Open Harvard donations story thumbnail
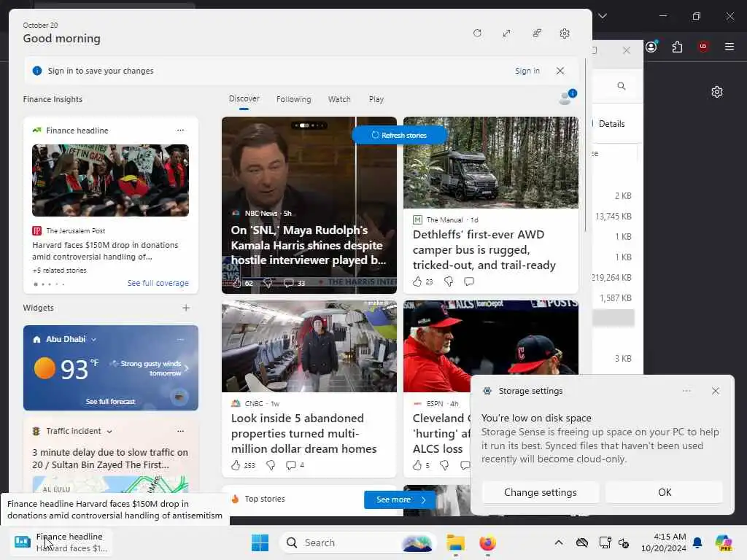747x560 pixels. [111, 181]
